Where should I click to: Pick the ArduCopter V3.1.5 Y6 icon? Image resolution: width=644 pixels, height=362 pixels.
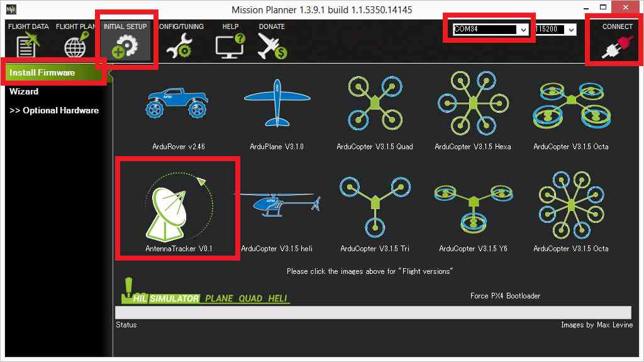tap(472, 205)
